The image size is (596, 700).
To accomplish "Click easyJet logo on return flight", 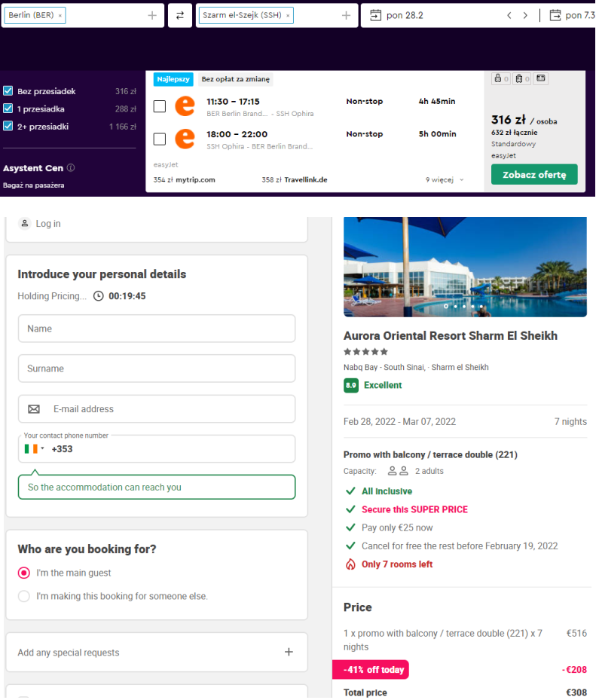I will pyautogui.click(x=185, y=139).
